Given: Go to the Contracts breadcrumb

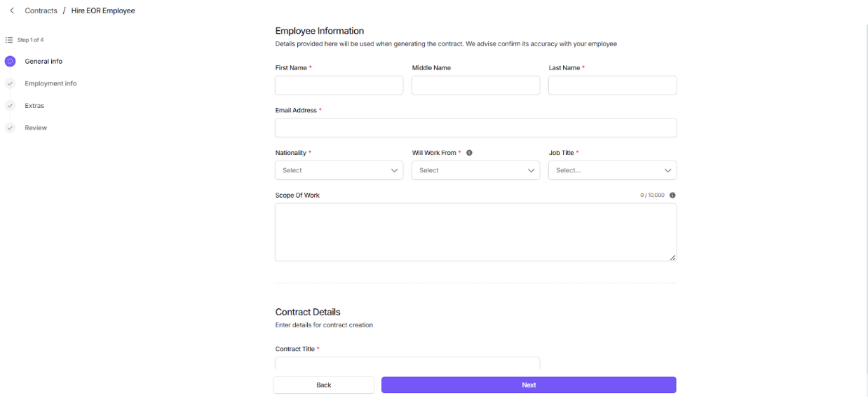Looking at the screenshot, I should click(x=41, y=11).
